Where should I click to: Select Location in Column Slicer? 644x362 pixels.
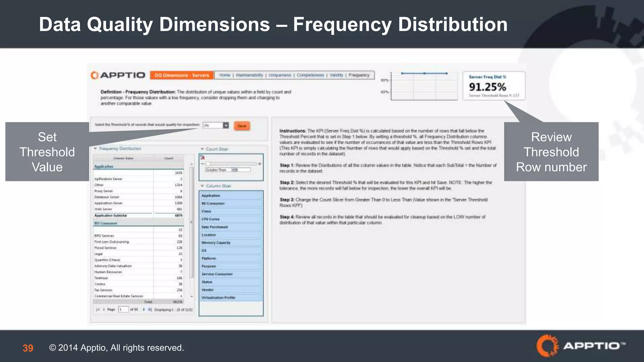(x=231, y=235)
